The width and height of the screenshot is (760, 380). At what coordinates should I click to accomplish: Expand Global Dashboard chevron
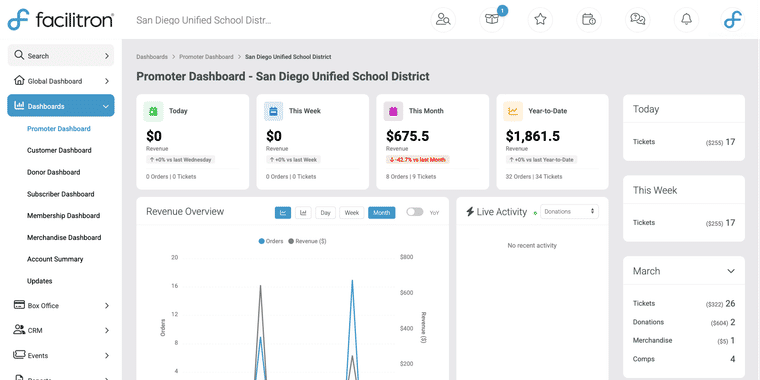click(107, 81)
